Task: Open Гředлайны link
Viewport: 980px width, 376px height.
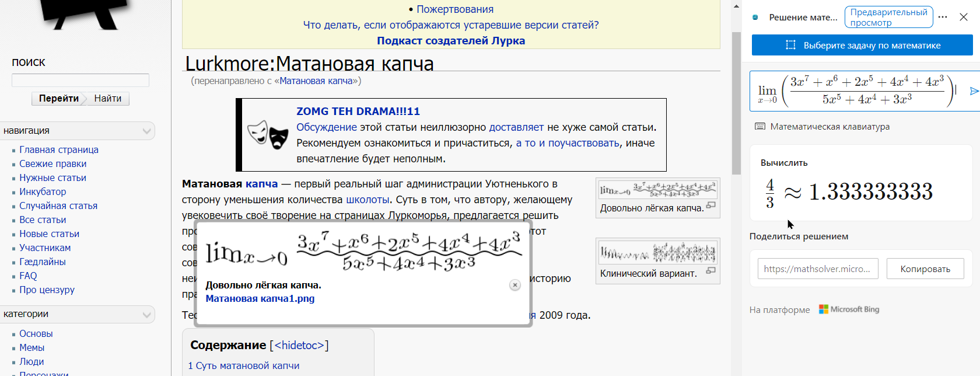Action: tap(43, 262)
